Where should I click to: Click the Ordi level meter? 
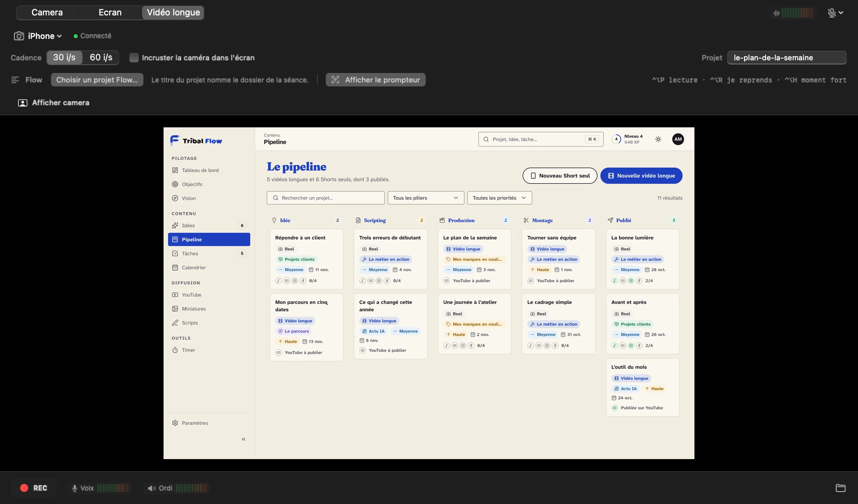point(191,488)
